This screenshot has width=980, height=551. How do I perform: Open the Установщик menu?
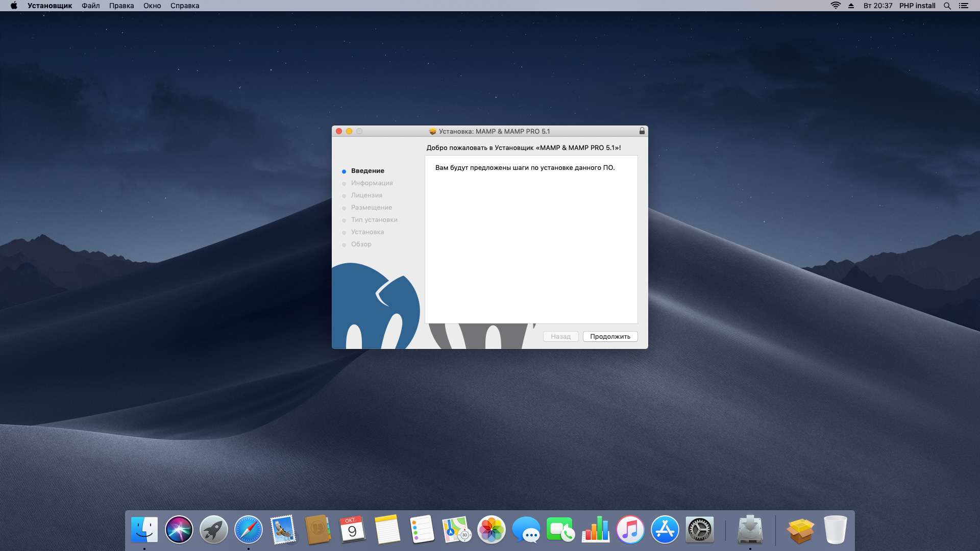coord(50,6)
